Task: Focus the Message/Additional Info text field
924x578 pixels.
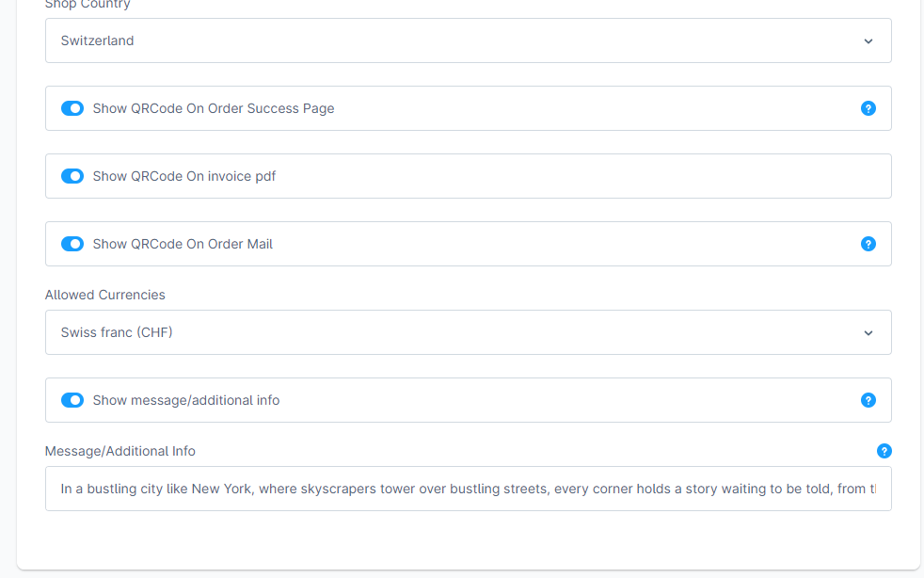Action: pos(468,489)
